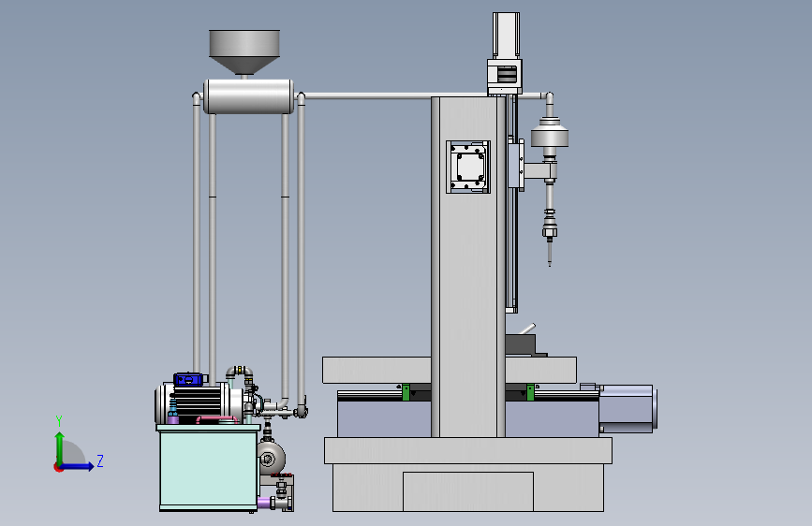The width and height of the screenshot is (812, 526).
Task: Click the green Y axis of the triad
Action: pyautogui.click(x=60, y=447)
